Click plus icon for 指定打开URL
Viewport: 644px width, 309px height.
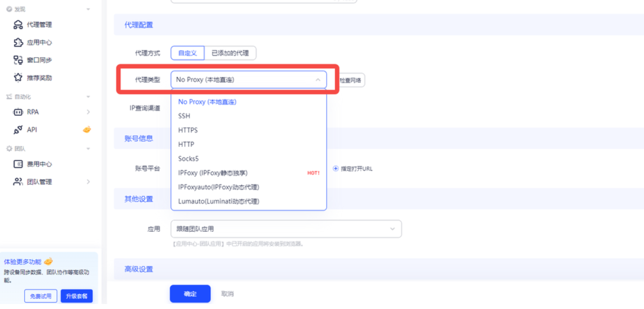pyautogui.click(x=336, y=169)
